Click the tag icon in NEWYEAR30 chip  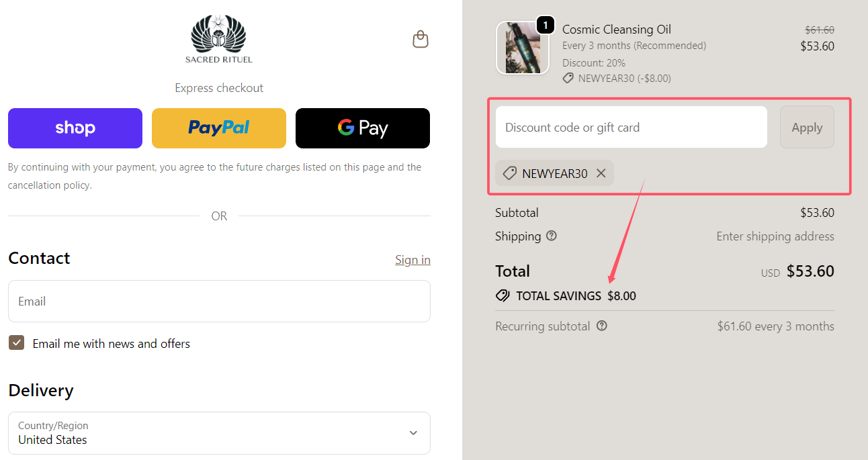coord(510,173)
